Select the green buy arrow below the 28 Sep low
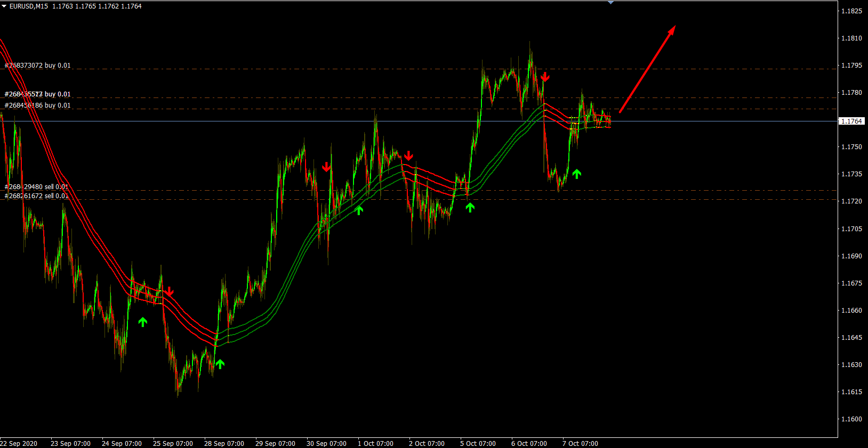The width and height of the screenshot is (868, 448). click(x=220, y=364)
